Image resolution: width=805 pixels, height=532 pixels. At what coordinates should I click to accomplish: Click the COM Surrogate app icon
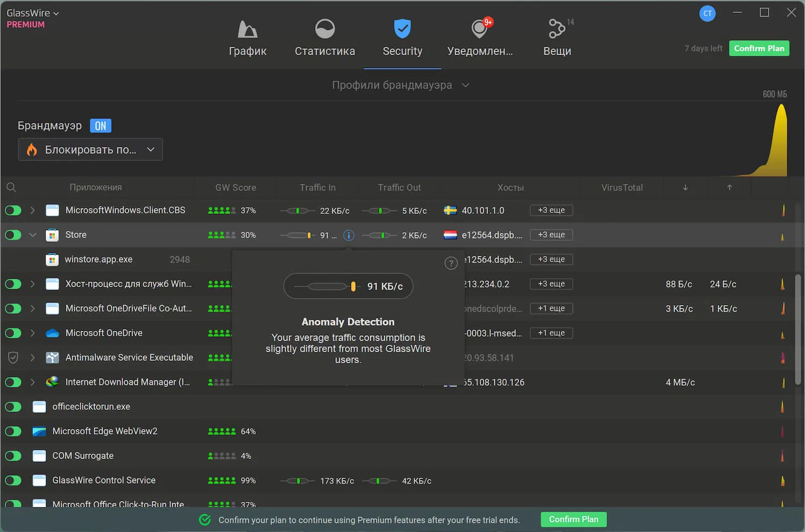pyautogui.click(x=39, y=456)
